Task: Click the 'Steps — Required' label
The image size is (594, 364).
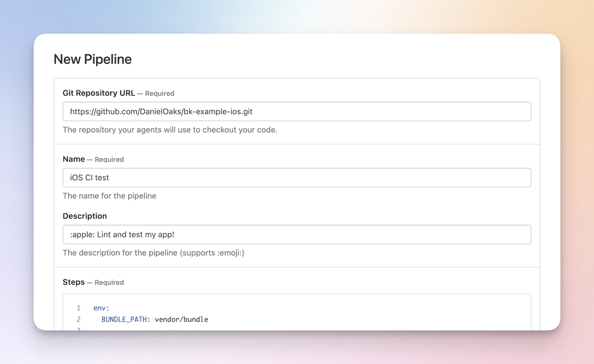Action: (x=93, y=282)
